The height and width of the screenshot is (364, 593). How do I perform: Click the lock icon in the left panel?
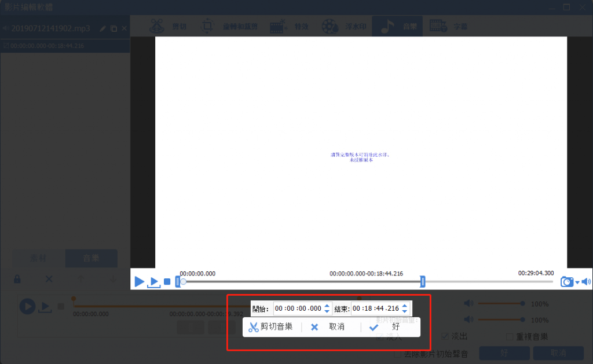click(17, 280)
